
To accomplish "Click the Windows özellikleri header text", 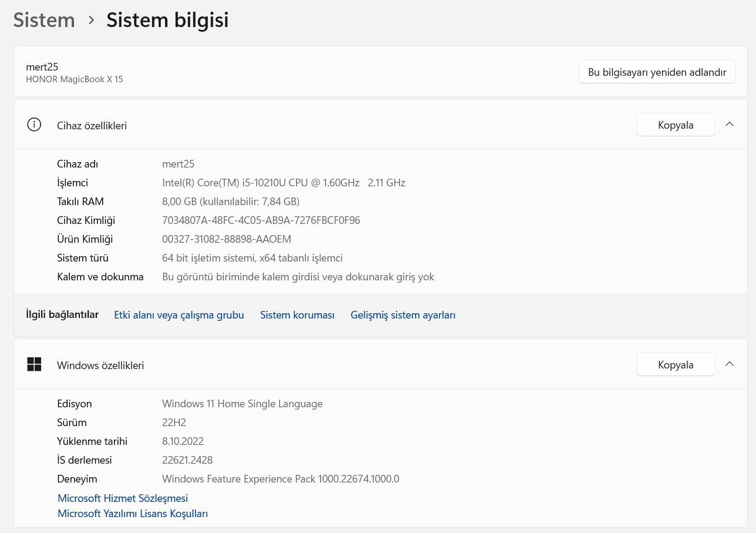I will click(x=100, y=365).
